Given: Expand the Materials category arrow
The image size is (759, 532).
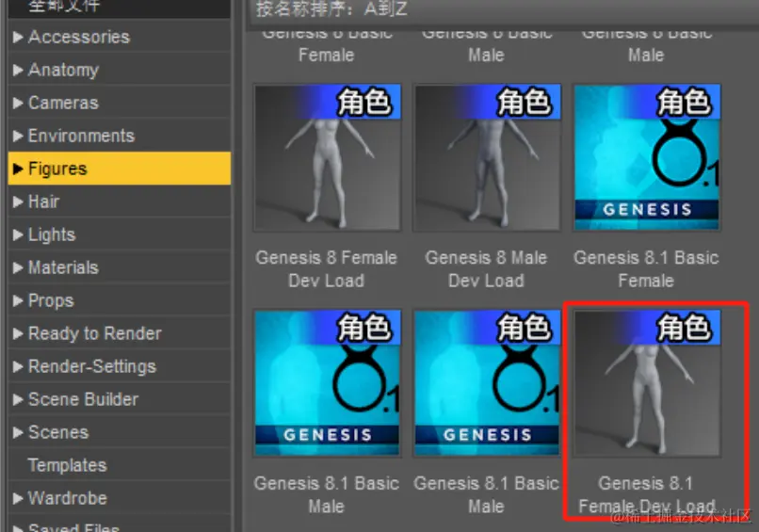Looking at the screenshot, I should (18, 267).
